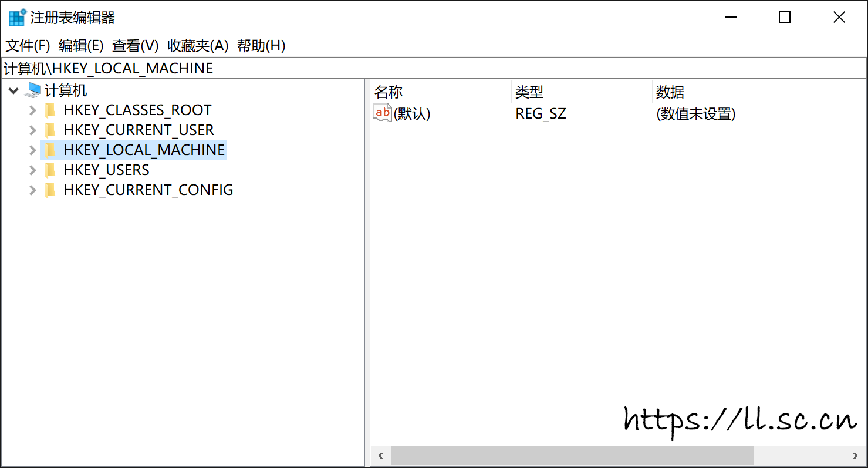Click the HKEY_CLASSES_ROOT folder icon

coord(50,110)
